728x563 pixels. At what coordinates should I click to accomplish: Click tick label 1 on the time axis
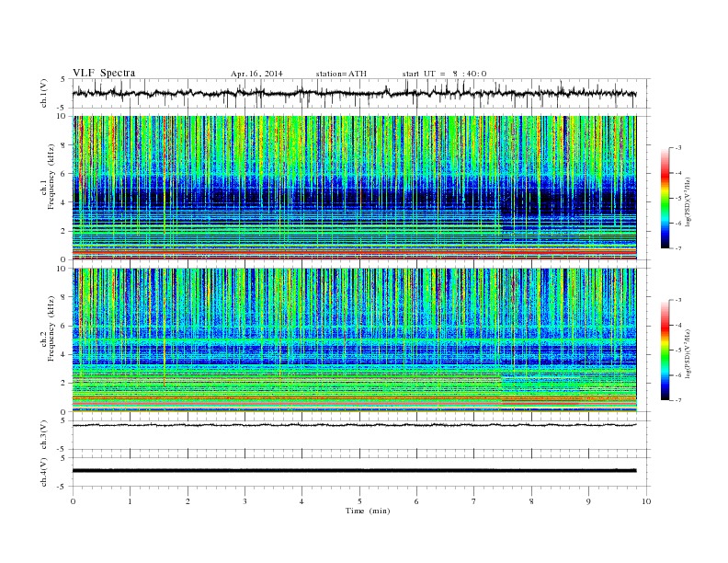coord(130,501)
